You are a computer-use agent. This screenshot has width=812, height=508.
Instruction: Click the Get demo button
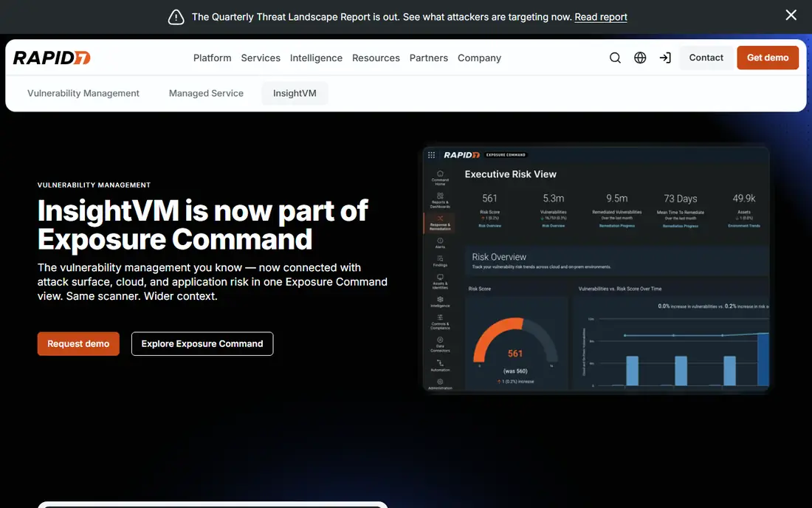click(x=768, y=58)
